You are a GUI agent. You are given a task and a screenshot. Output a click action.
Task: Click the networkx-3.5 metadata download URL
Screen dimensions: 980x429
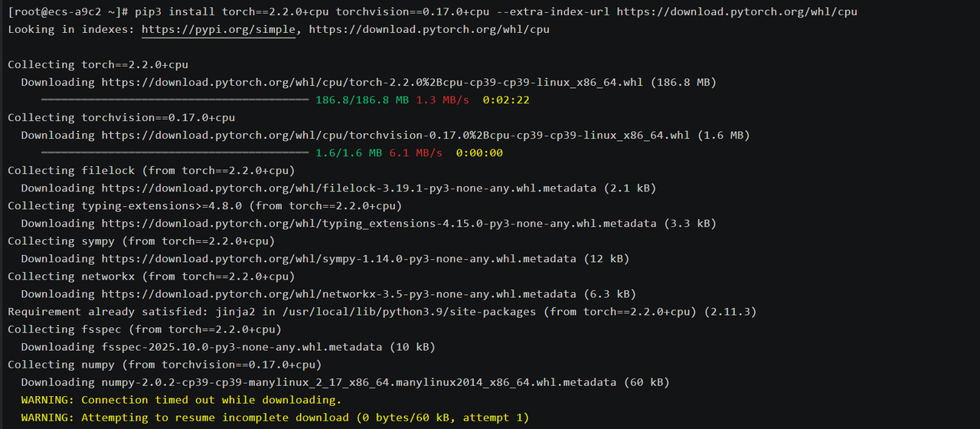pyautogui.click(x=339, y=294)
